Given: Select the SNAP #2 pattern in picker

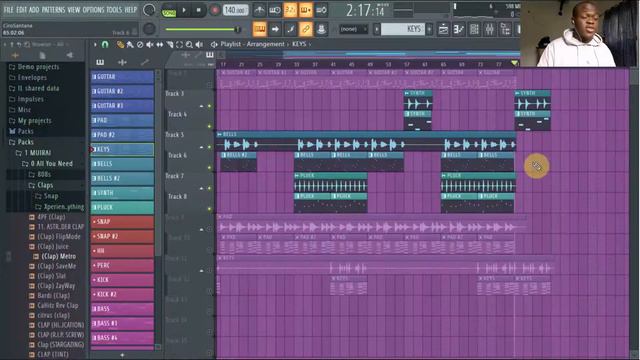Looking at the screenshot, I should pos(122,236).
